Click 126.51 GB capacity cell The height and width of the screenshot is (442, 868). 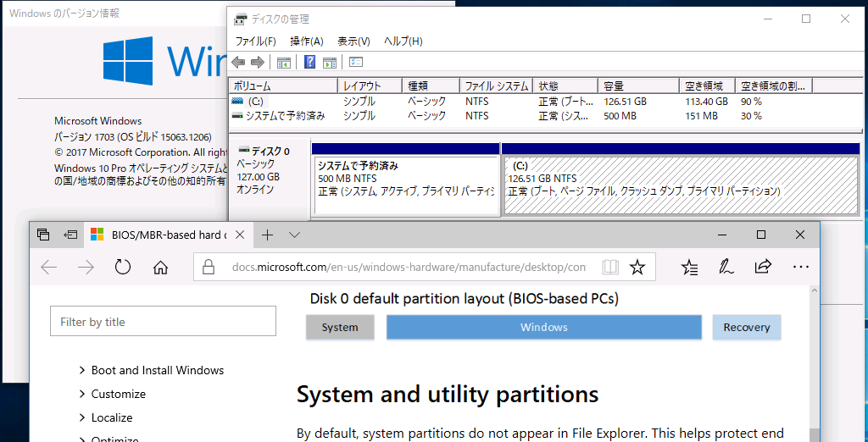pyautogui.click(x=625, y=102)
